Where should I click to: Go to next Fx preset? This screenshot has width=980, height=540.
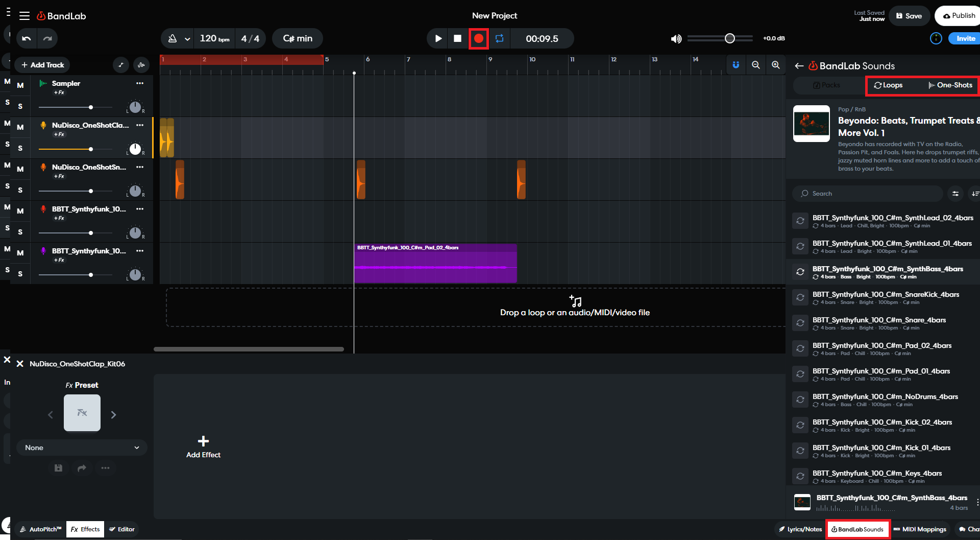113,415
